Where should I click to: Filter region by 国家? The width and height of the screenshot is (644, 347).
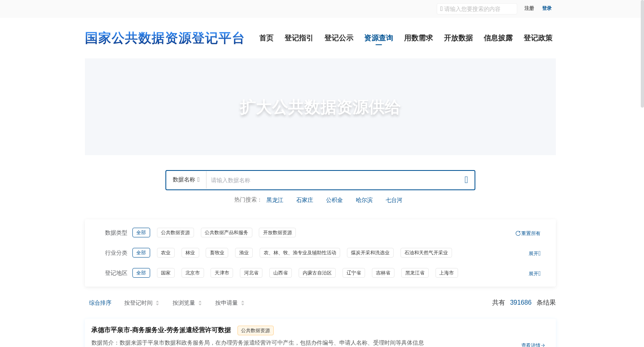click(x=166, y=273)
